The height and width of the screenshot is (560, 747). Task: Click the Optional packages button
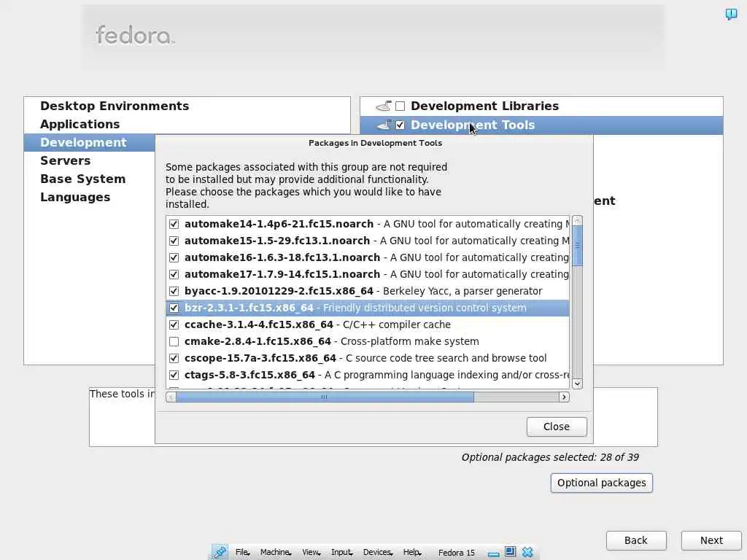[601, 483]
